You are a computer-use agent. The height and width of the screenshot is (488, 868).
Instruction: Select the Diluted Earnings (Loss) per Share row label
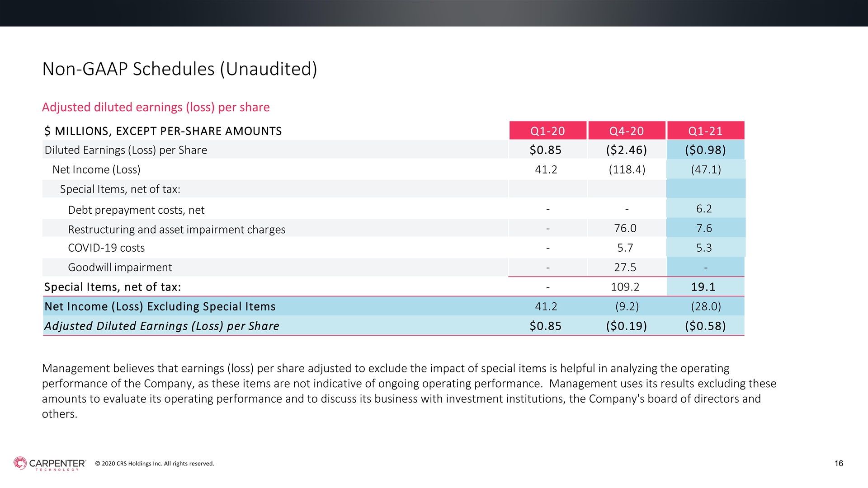pyautogui.click(x=126, y=150)
